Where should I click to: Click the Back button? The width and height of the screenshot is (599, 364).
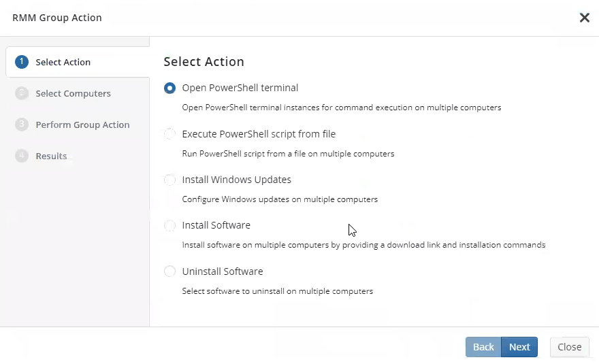pyautogui.click(x=483, y=347)
